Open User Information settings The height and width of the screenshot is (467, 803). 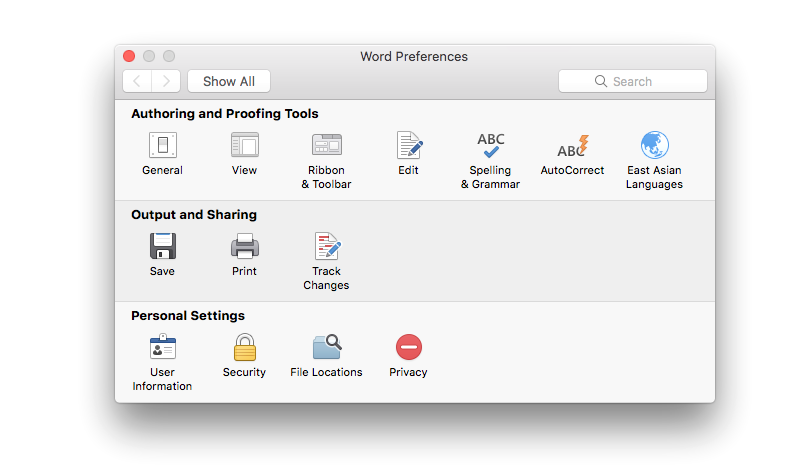coord(162,347)
